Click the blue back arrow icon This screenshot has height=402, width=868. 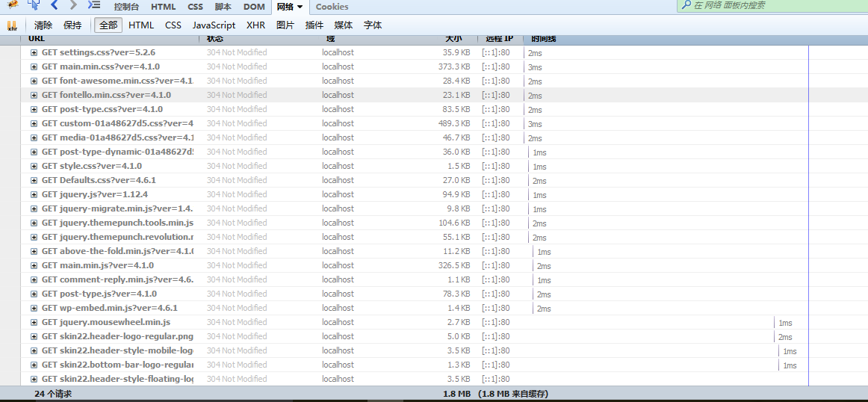pos(55,5)
